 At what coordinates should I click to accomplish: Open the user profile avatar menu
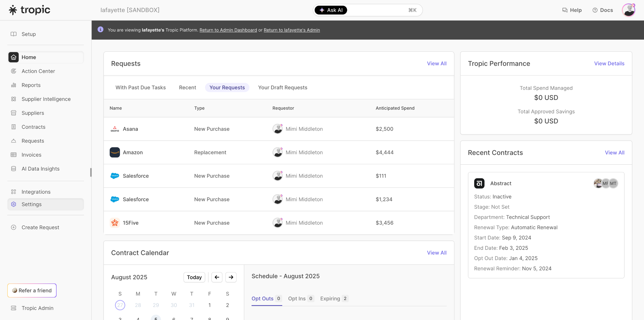pyautogui.click(x=629, y=10)
